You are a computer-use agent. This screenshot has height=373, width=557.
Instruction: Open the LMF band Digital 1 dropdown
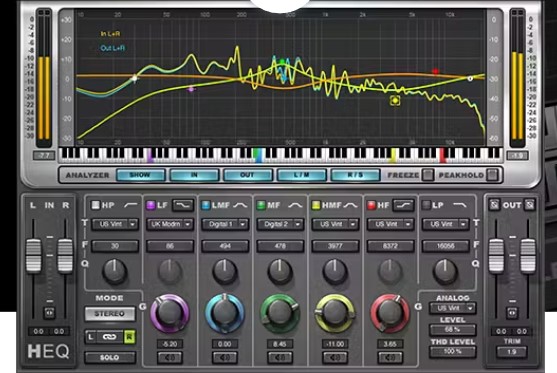[225, 224]
